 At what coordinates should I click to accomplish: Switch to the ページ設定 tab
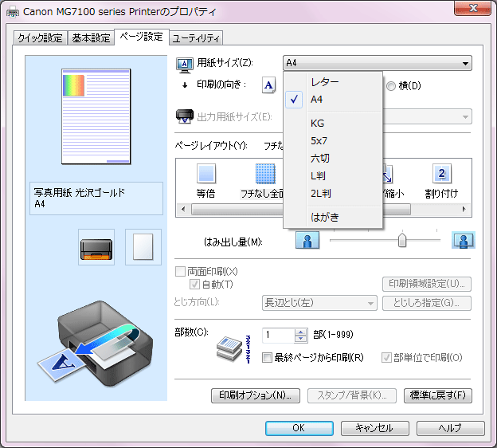(141, 37)
